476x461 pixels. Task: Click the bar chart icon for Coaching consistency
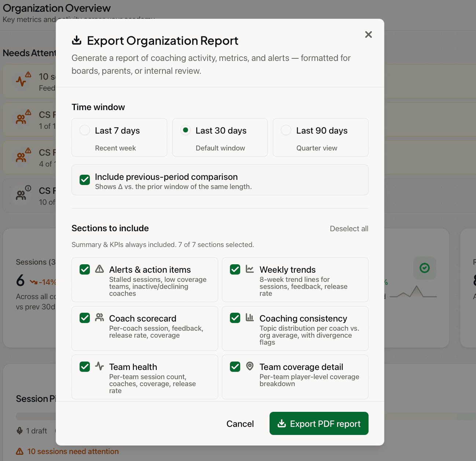click(250, 317)
